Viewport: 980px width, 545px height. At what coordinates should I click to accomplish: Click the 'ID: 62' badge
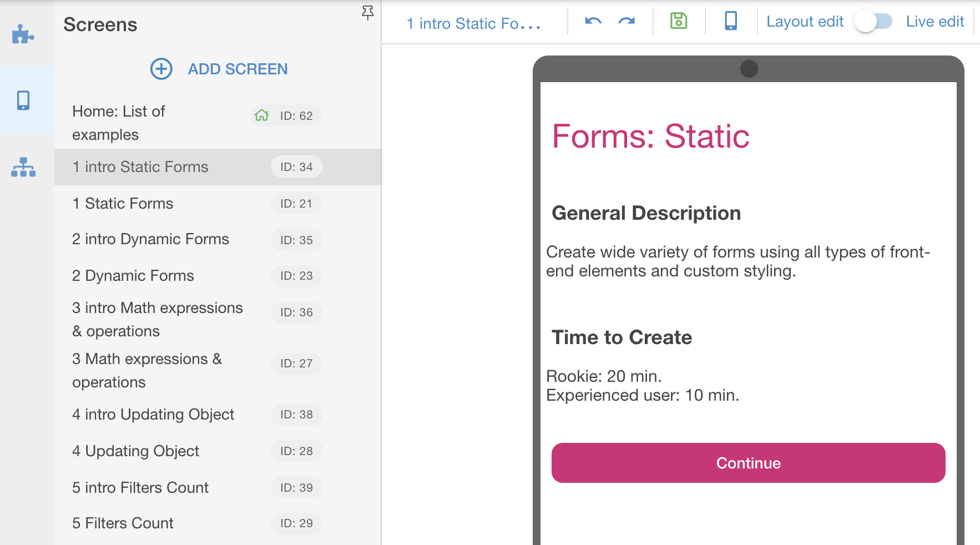[286, 115]
